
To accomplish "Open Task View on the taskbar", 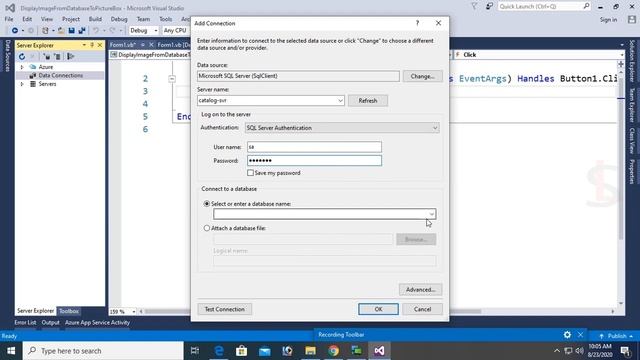I will 195,351.
